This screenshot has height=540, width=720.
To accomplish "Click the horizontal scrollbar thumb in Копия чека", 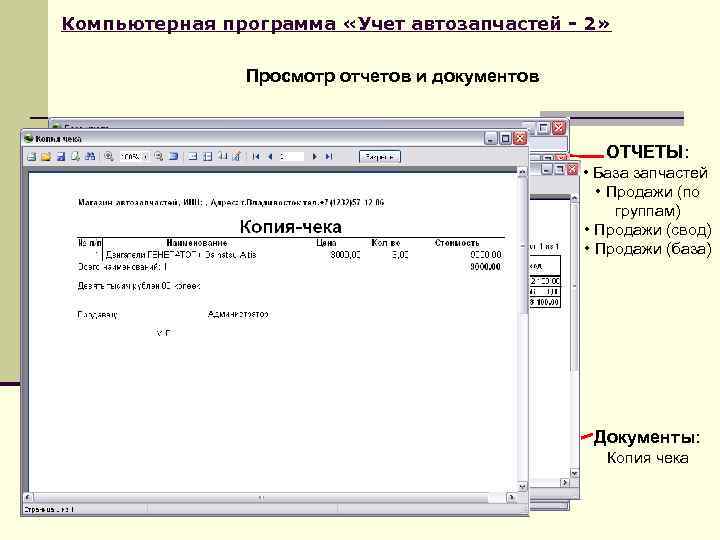I will pyautogui.click(x=260, y=497).
